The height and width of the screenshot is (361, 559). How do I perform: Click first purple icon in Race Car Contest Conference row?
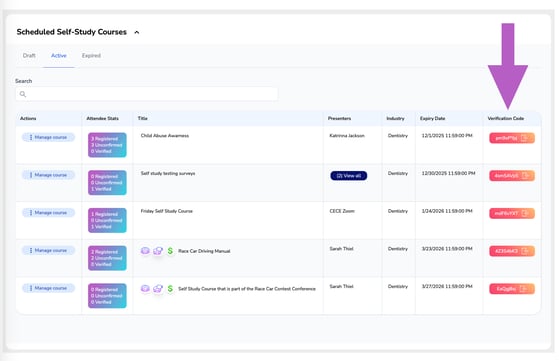(145, 289)
